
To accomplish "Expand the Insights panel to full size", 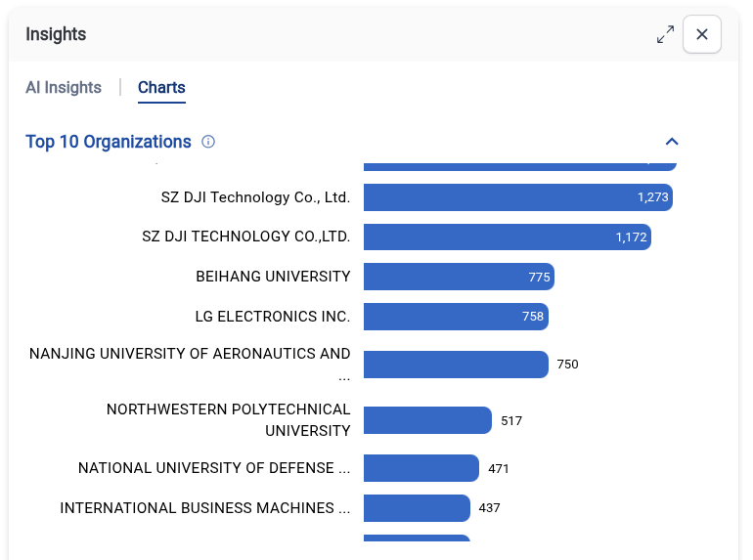I will tap(665, 34).
